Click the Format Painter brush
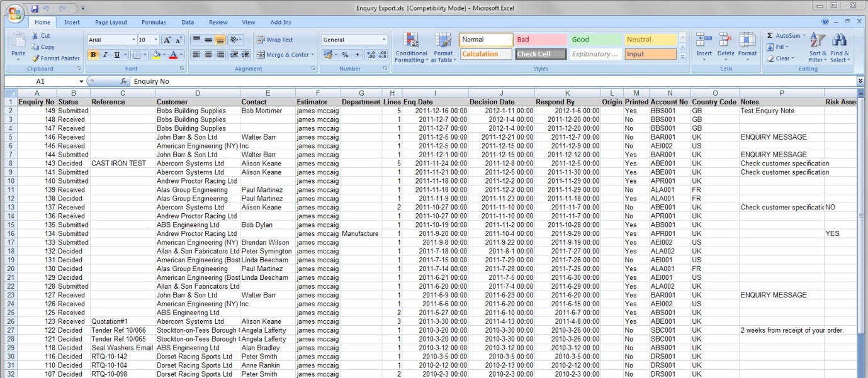This screenshot has width=868, height=378. click(x=55, y=58)
